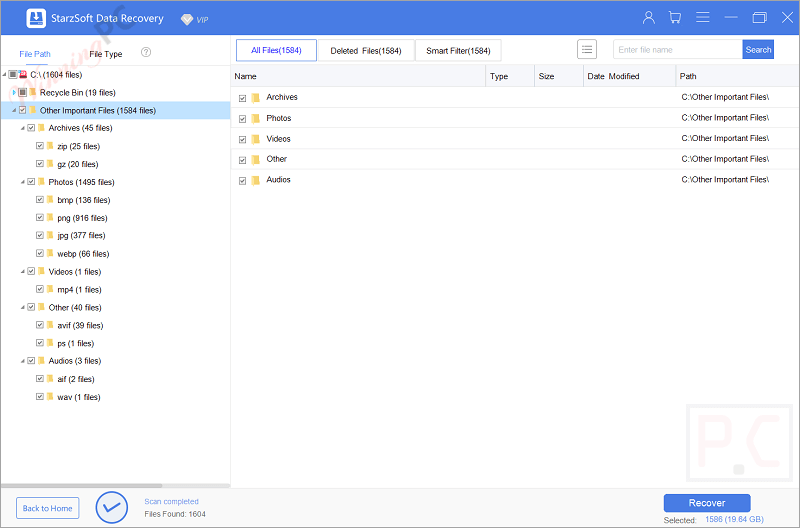Uncheck Archives in the file list

tap(242, 98)
